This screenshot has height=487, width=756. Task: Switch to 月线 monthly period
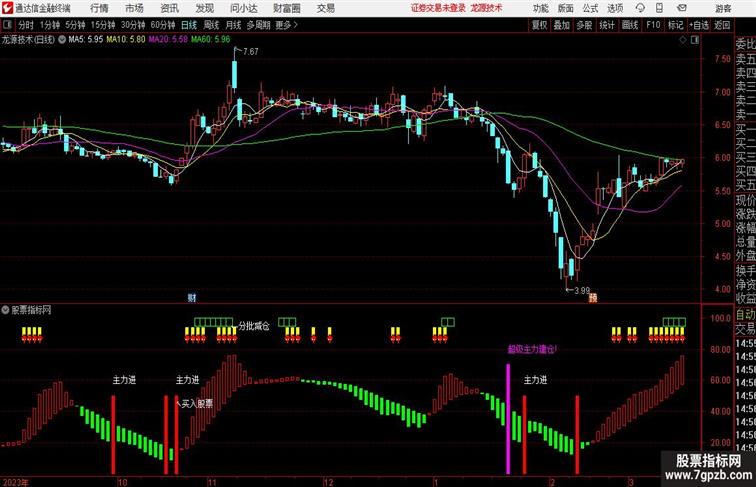tap(233, 25)
